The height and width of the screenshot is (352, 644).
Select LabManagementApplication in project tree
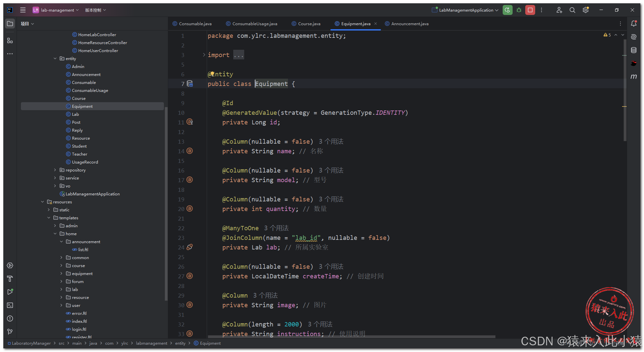pos(93,194)
